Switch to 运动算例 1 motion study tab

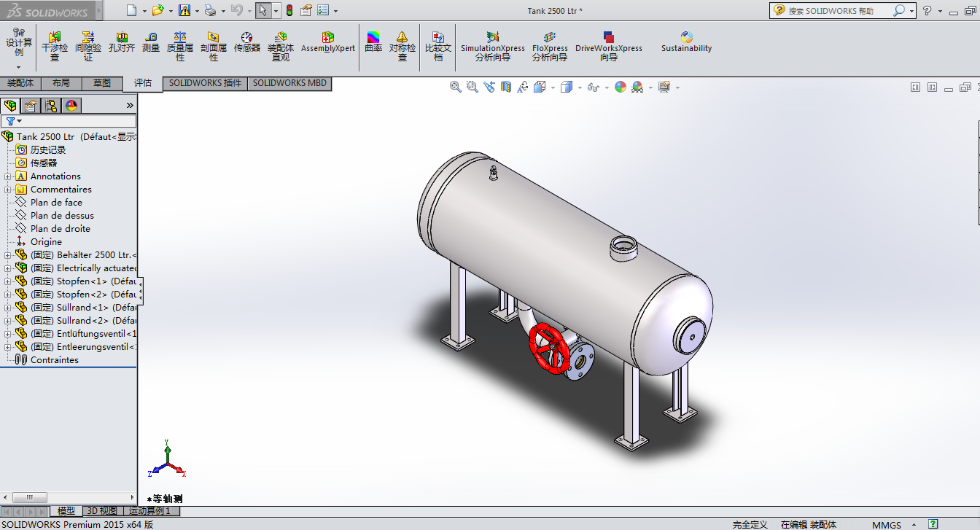[149, 511]
